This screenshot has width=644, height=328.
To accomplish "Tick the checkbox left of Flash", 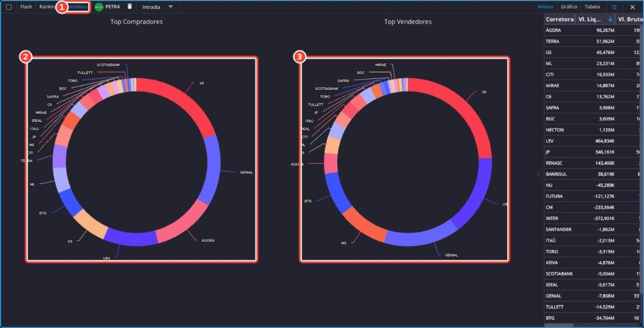I will (9, 7).
